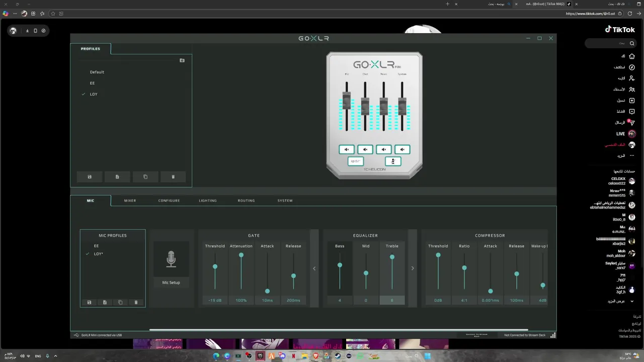This screenshot has height=362, width=644.
Task: Open Netflix icon in the taskbar
Action: 293,356
